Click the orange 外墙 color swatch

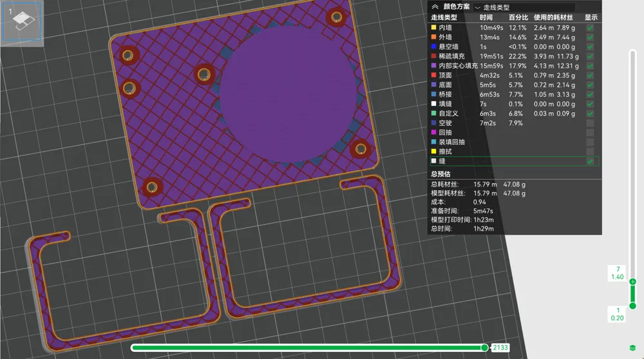point(433,37)
